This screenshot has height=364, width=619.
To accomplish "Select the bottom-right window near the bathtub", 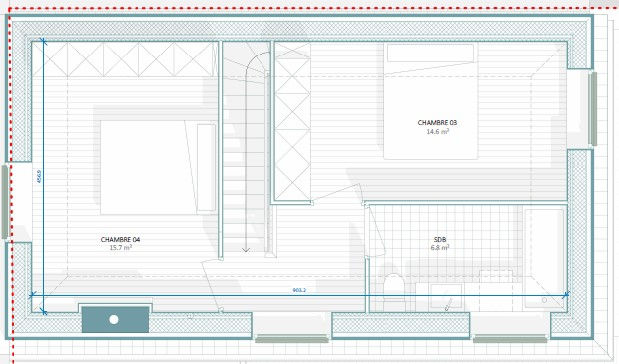I will click(x=510, y=338).
